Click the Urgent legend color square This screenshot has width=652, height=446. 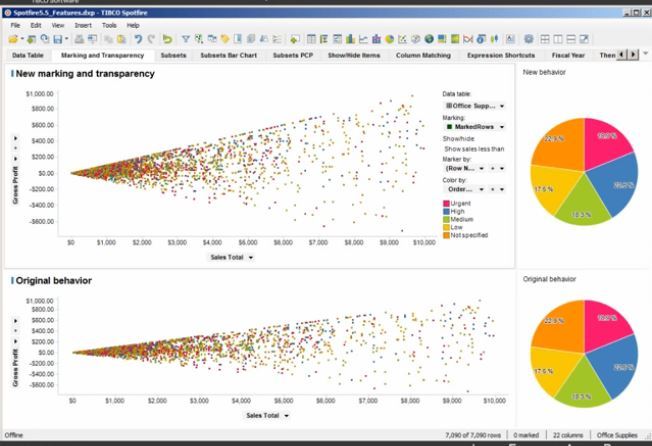pos(445,203)
